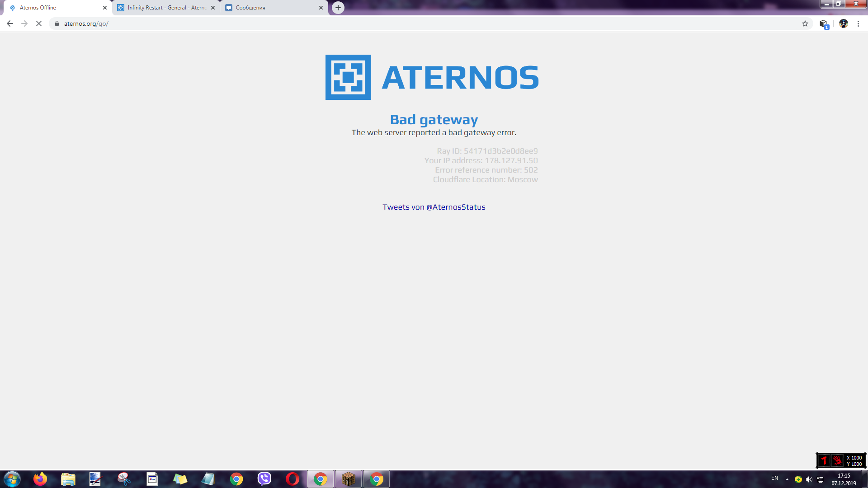Close the Aternos Offline tab

pyautogui.click(x=105, y=8)
